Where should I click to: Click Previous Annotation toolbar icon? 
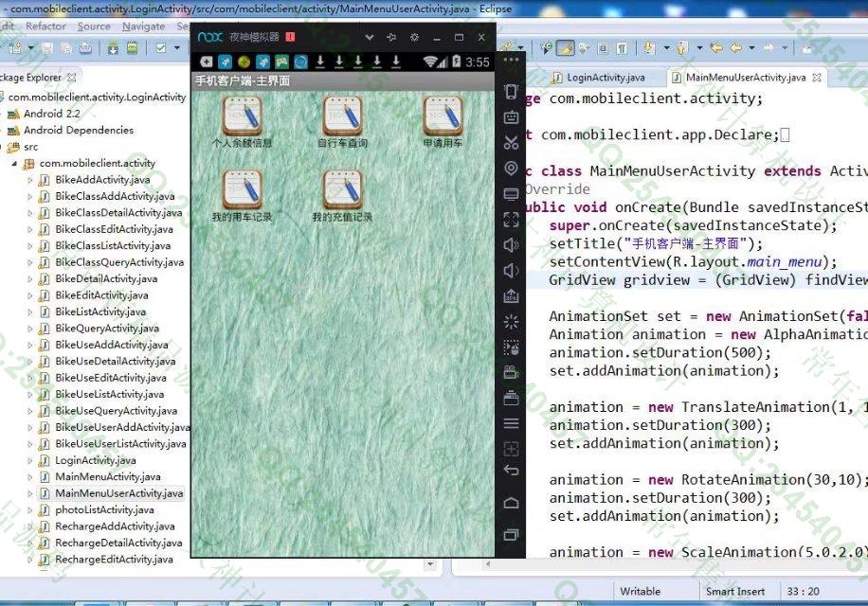[682, 48]
